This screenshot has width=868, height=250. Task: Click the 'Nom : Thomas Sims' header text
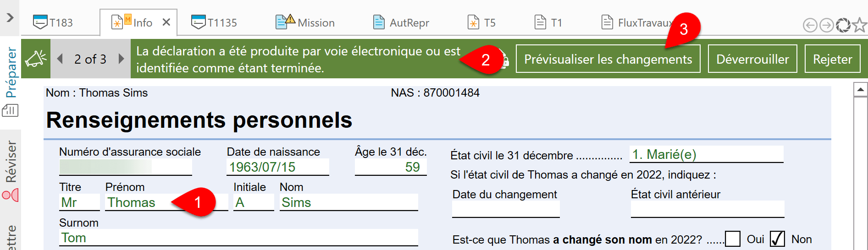(x=97, y=93)
